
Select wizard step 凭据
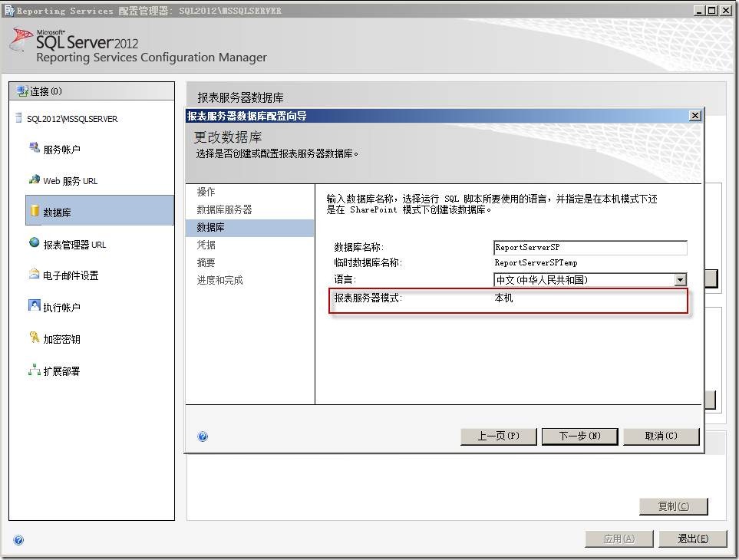tap(206, 245)
